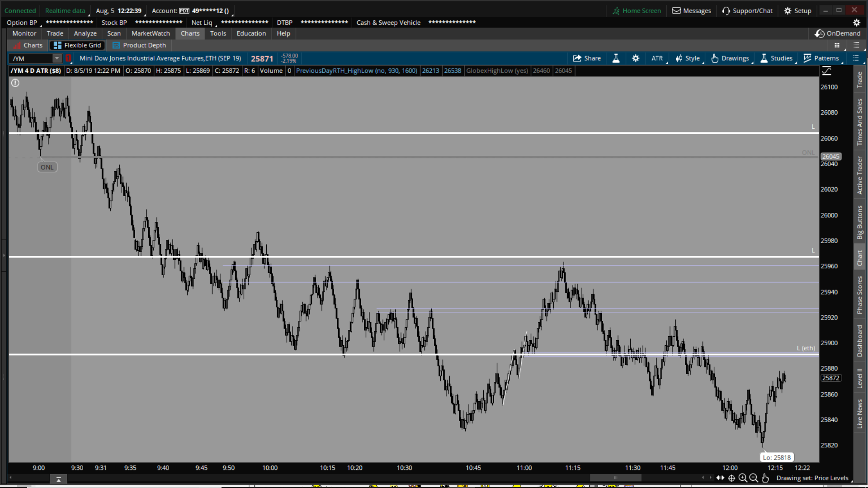Switch to Monitor tab
Viewport: 868px width, 488px height.
pyautogui.click(x=24, y=33)
